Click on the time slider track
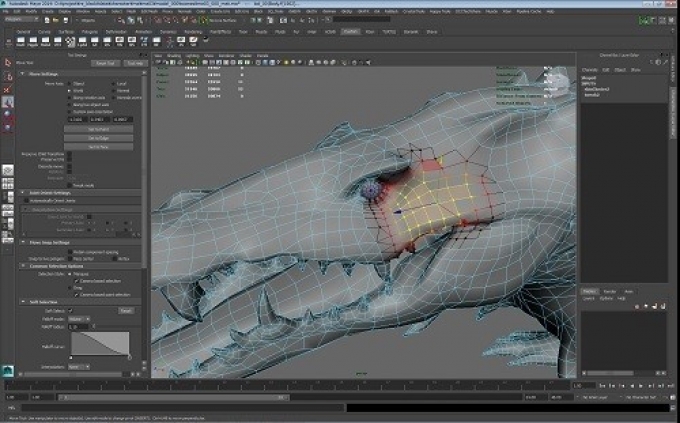The height and width of the screenshot is (423, 680). (x=300, y=387)
